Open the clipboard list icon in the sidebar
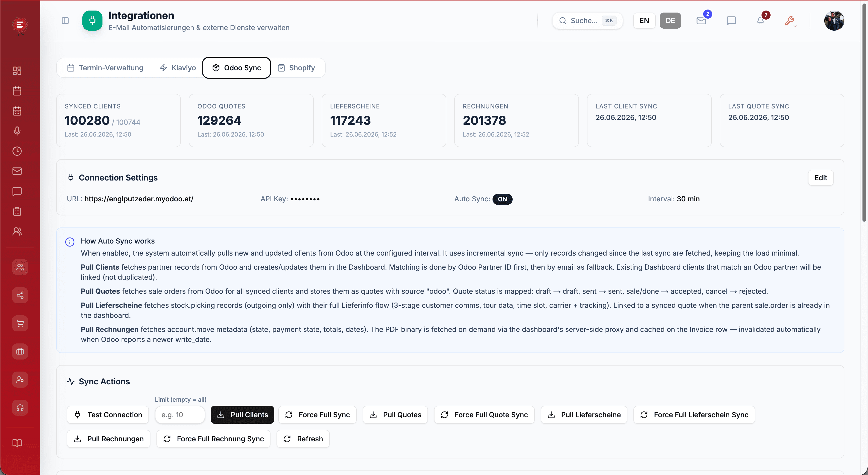 (x=17, y=212)
